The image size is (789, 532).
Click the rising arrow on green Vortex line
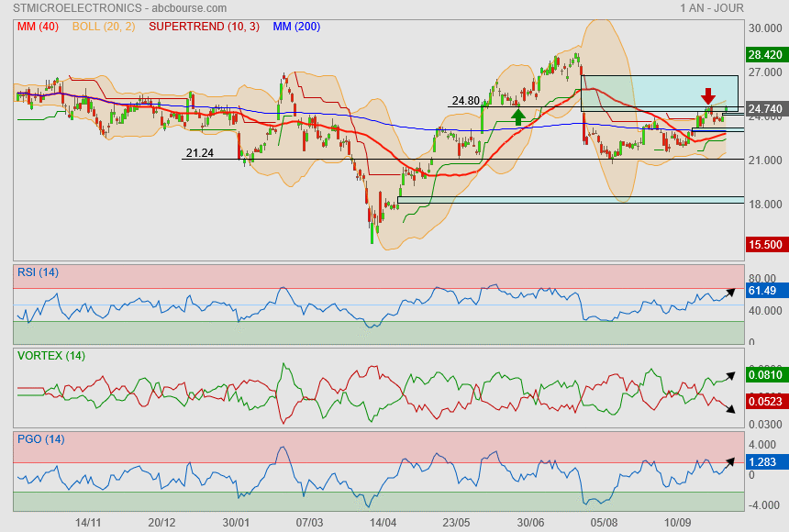pos(728,375)
